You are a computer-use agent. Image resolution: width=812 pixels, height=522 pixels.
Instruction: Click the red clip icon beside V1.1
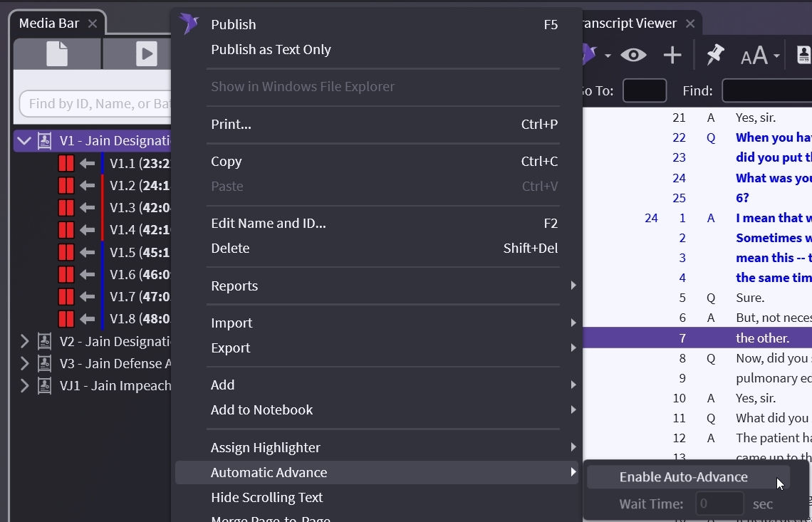tap(66, 164)
